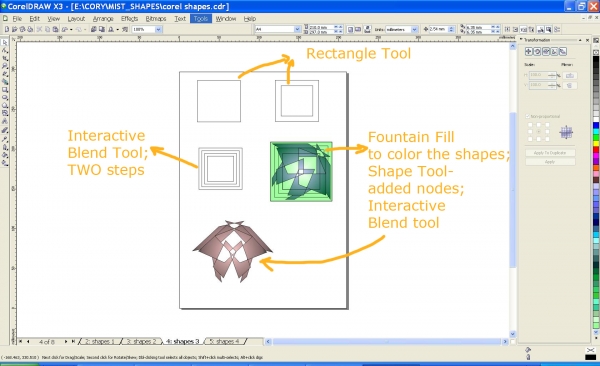Viewport: 600px width, 366px height.
Task: Open the A4 paper size dropdown
Action: coord(297,29)
